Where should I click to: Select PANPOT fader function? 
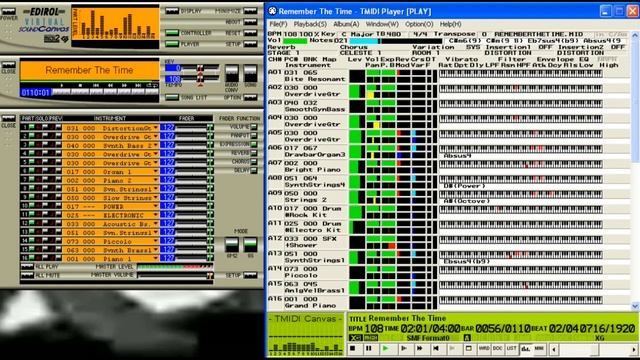point(254,136)
